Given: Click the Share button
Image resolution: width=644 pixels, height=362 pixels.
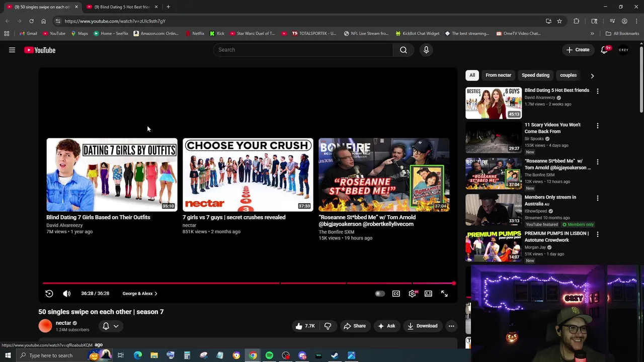Looking at the screenshot, I should [355, 326].
